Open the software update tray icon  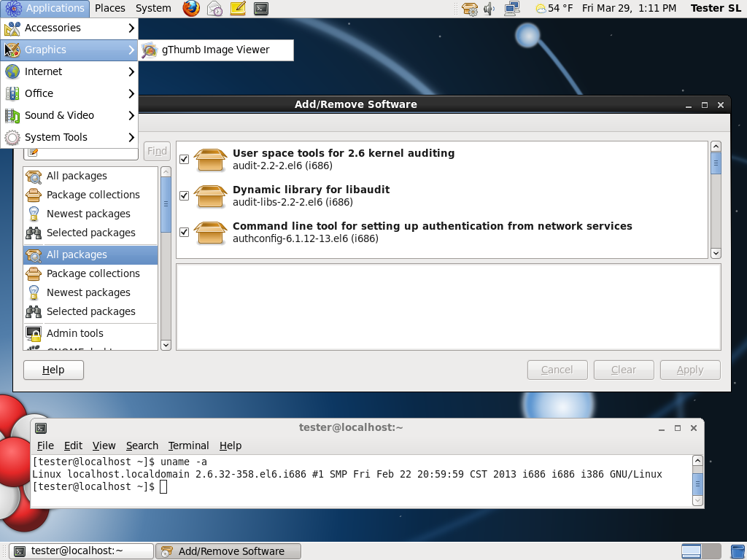click(x=470, y=9)
